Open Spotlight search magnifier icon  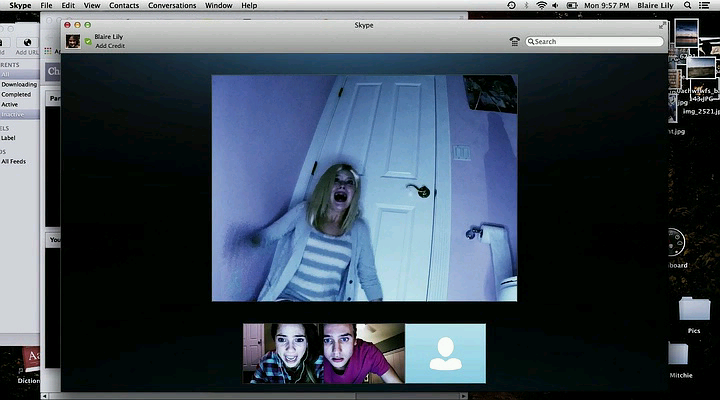(688, 5)
